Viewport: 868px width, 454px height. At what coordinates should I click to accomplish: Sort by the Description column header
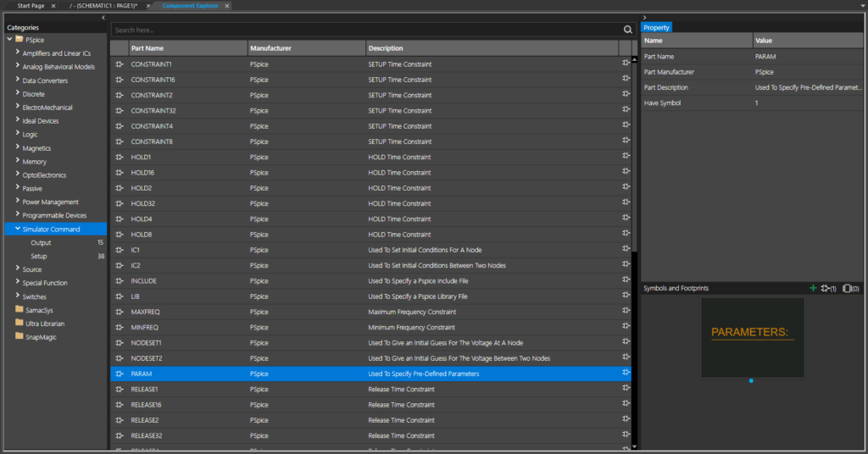[492, 48]
